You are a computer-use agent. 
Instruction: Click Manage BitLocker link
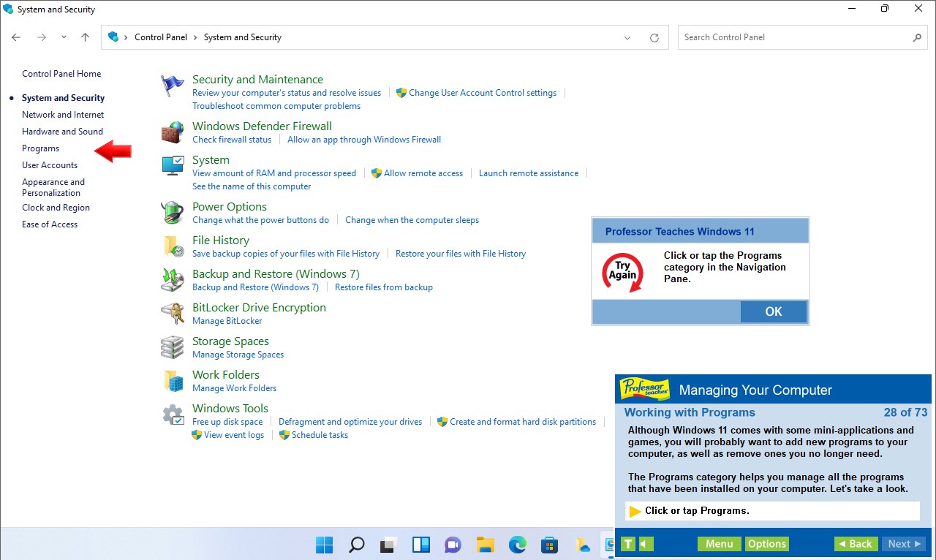pos(227,321)
